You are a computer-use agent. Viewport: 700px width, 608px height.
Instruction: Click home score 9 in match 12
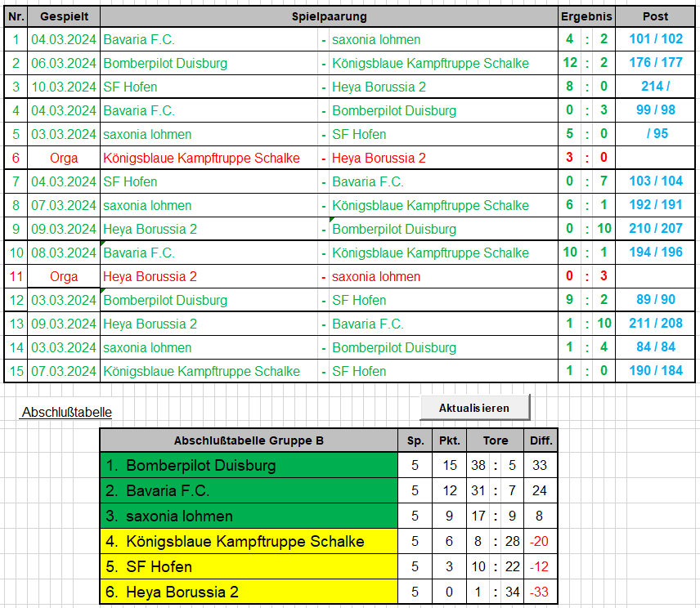[x=570, y=299]
